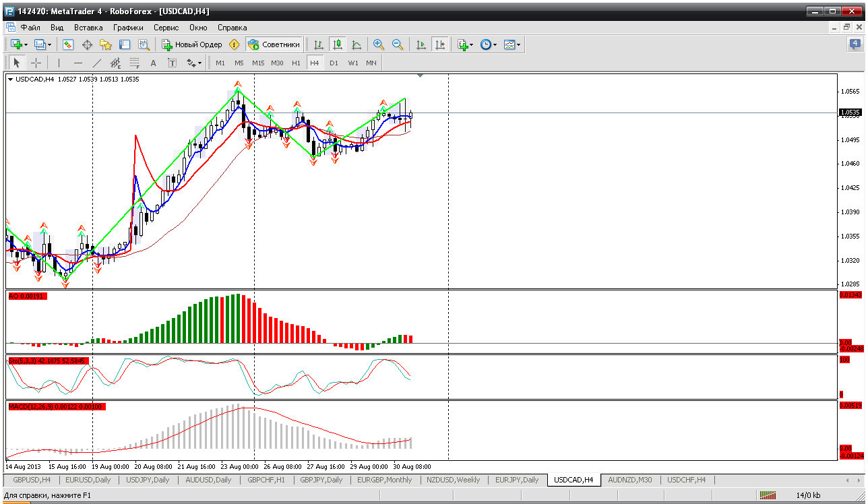Screen dimensions: 868x504
Task: Open the Вставка menu
Action: pos(88,28)
